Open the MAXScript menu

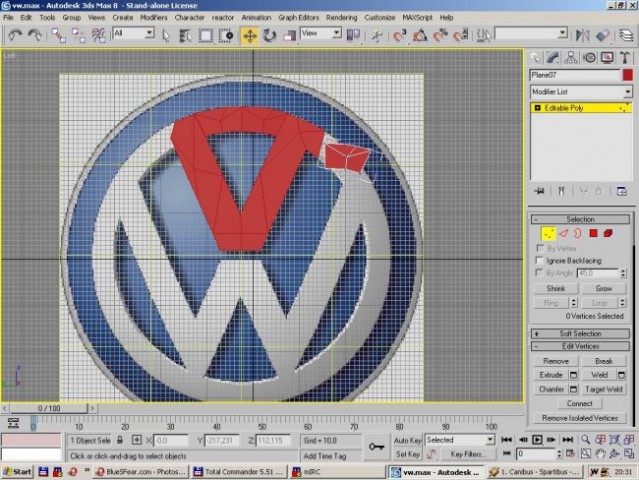click(417, 18)
